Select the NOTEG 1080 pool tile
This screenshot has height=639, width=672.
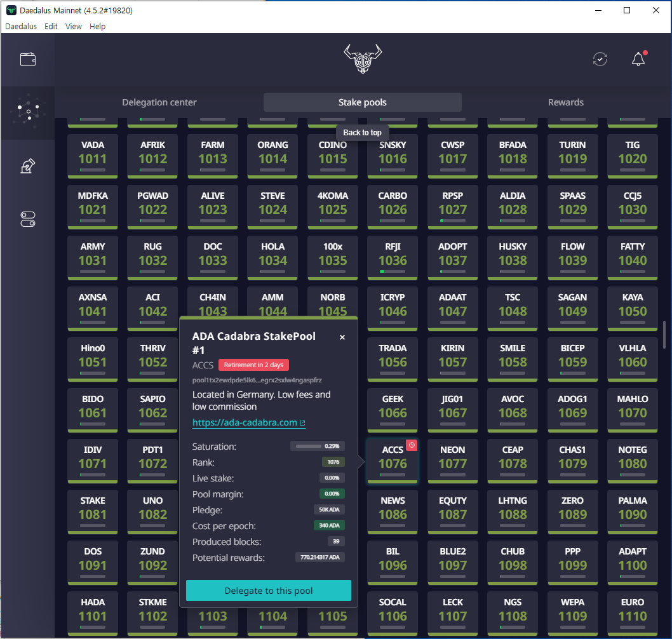tap(633, 461)
